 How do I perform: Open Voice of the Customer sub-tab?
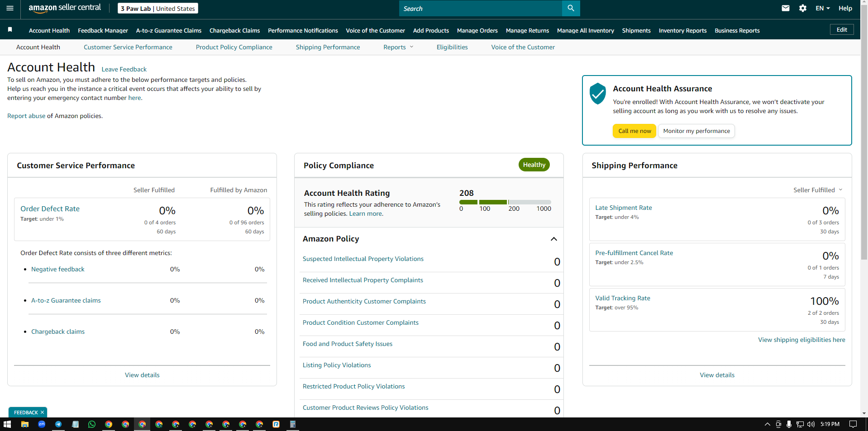pyautogui.click(x=523, y=47)
